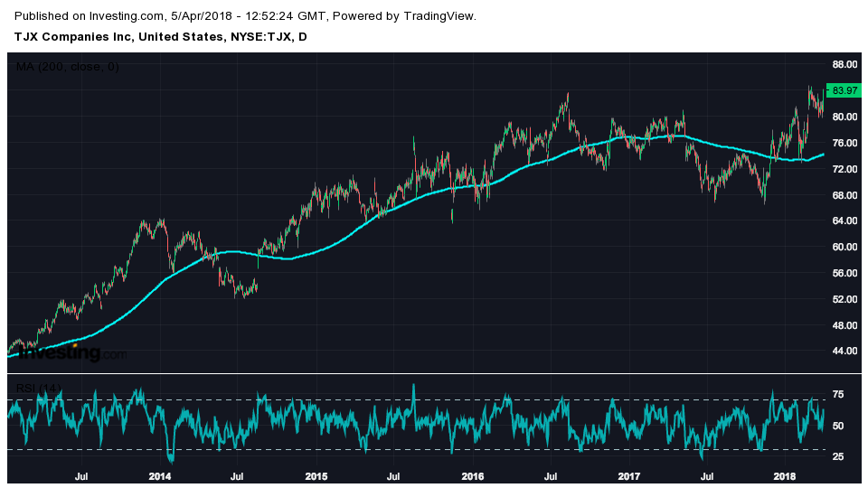Select the MA (200, close, 0) indicator label
Screen dimensions: 868x488
(68, 67)
